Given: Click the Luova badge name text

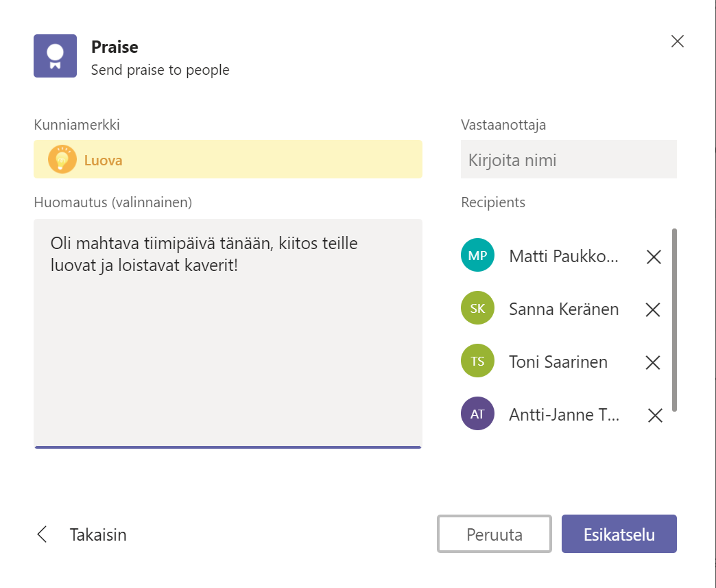Looking at the screenshot, I should (104, 161).
